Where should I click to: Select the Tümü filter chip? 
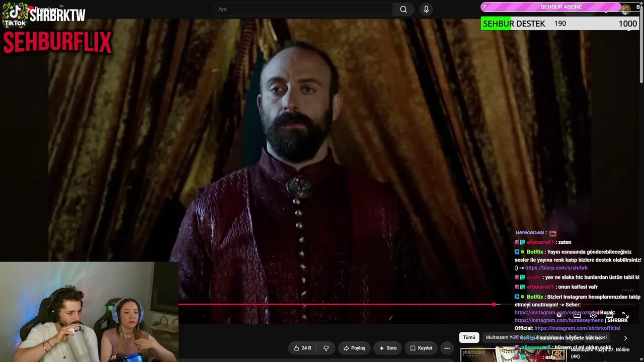pos(469,337)
